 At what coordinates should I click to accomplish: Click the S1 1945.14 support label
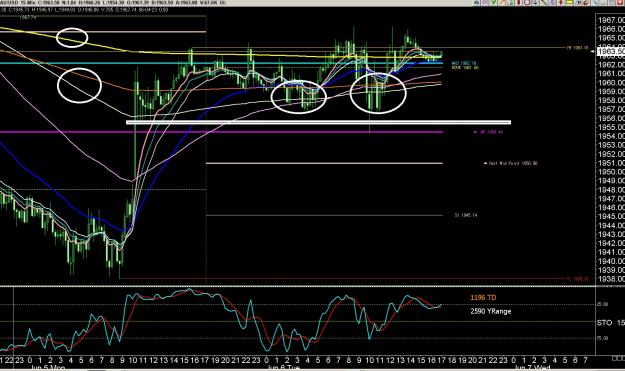[x=466, y=215]
